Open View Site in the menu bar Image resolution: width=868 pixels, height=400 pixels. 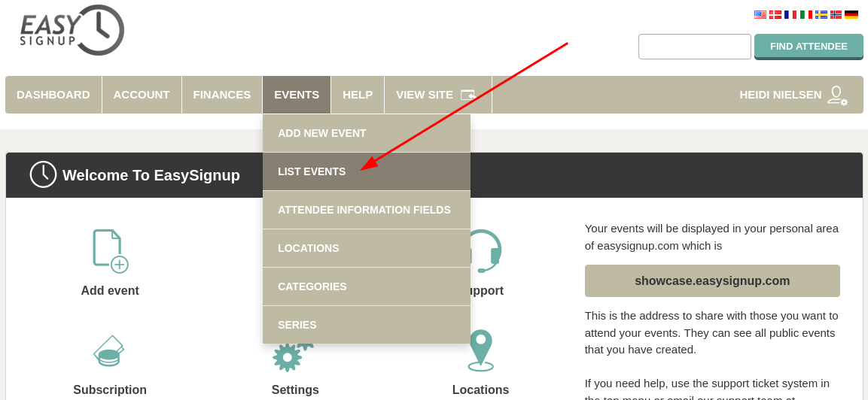438,95
